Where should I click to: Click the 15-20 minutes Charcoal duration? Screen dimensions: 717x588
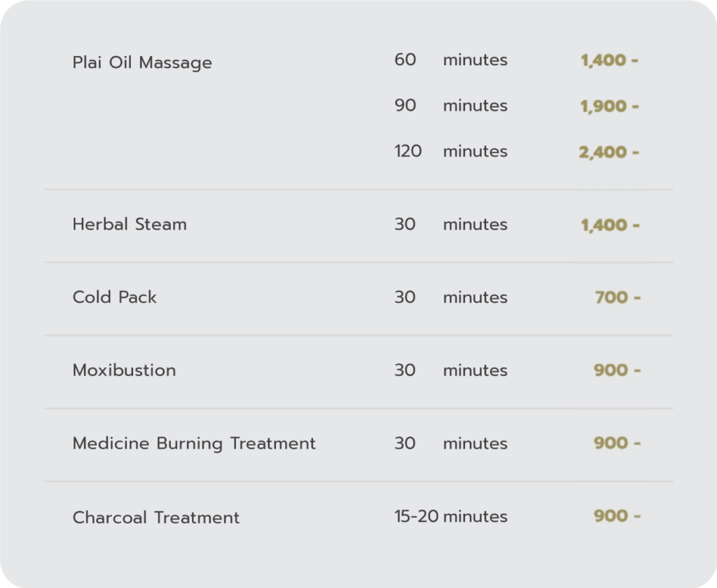point(451,517)
